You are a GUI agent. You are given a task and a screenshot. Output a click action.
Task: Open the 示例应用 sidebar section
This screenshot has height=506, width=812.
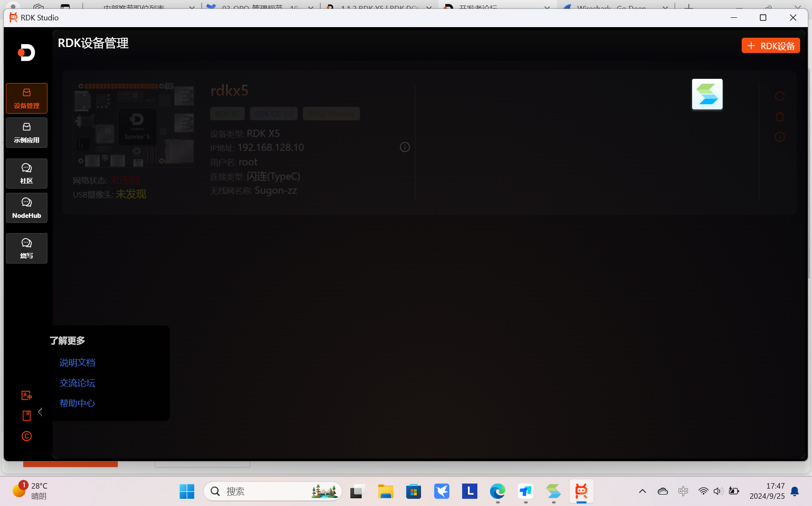click(27, 133)
